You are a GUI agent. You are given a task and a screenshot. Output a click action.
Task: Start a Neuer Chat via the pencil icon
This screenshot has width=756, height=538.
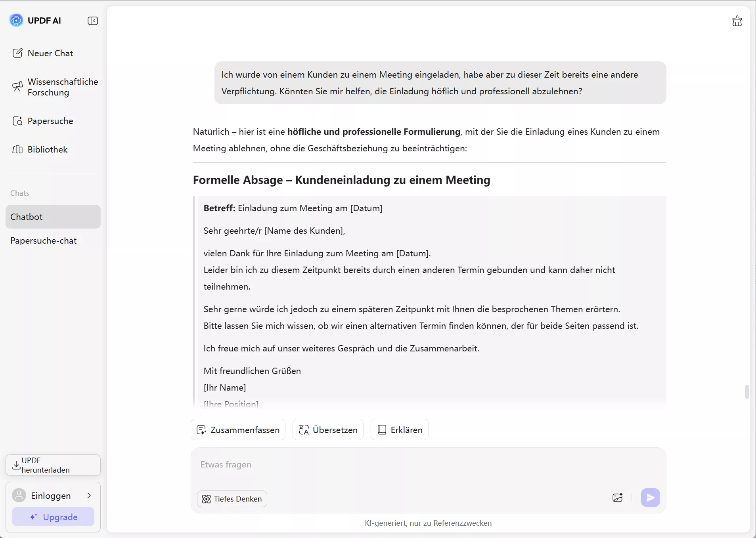coord(18,53)
